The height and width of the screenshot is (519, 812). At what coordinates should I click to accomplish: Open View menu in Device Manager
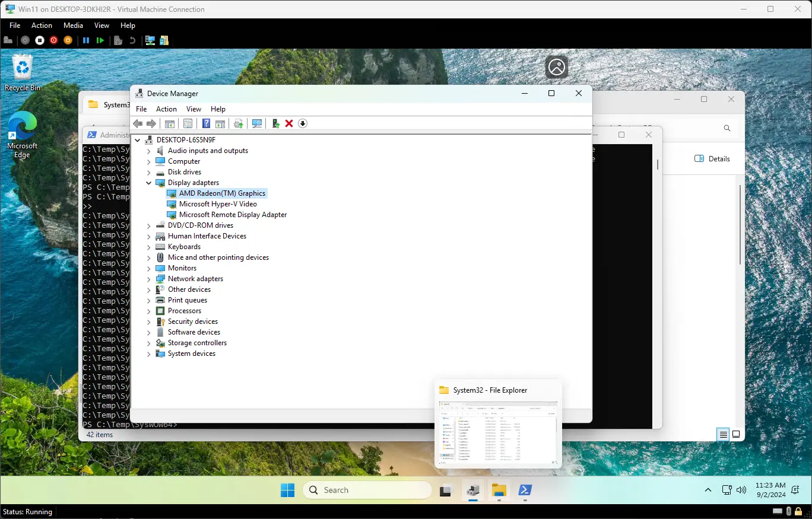[194, 109]
